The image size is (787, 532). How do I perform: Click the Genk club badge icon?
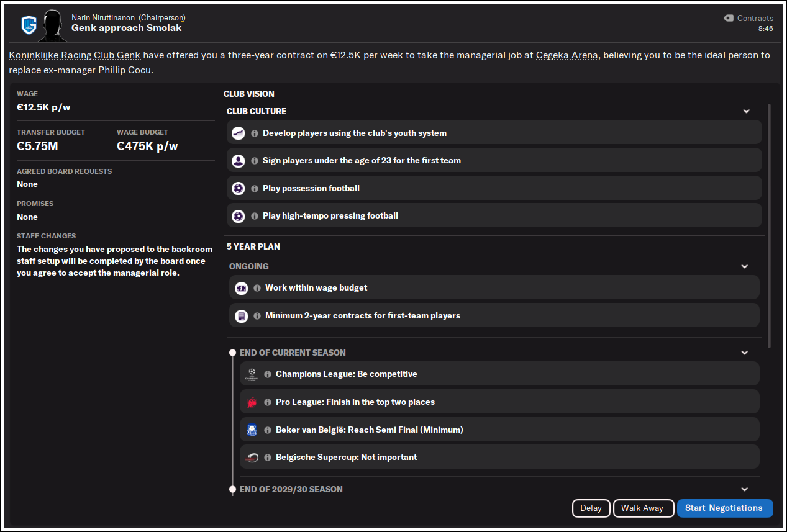pyautogui.click(x=29, y=25)
